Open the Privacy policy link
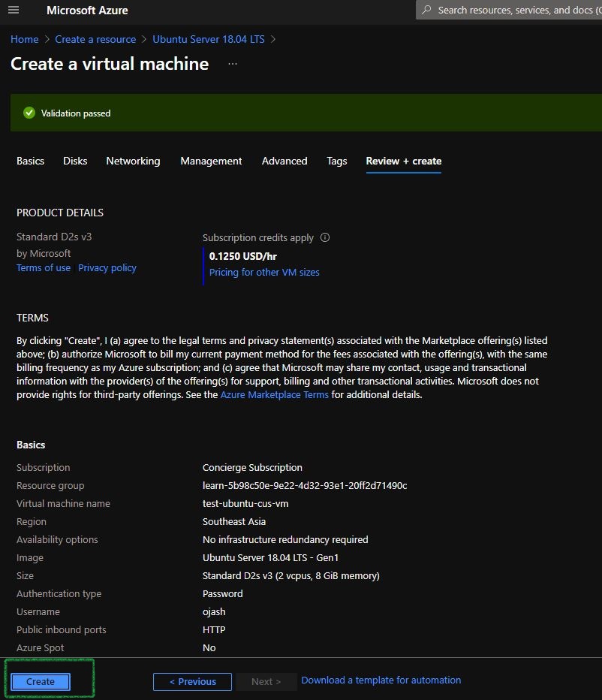The height and width of the screenshot is (700, 602). coord(107,268)
